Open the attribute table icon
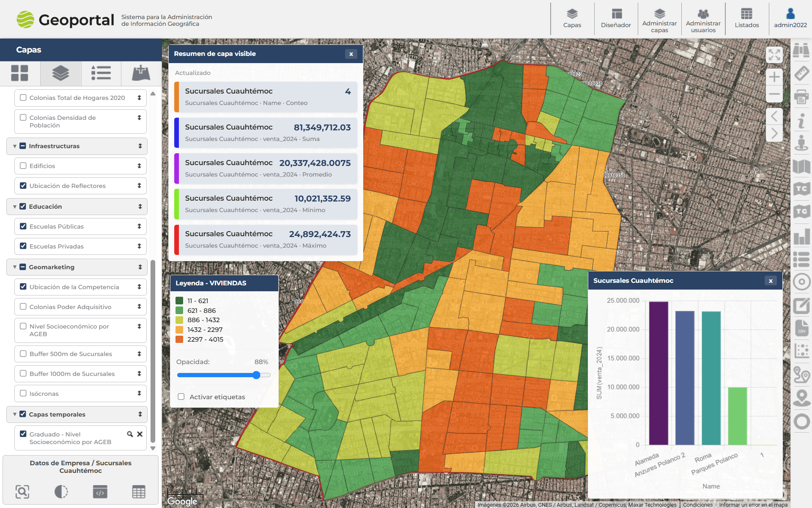 point(139,491)
